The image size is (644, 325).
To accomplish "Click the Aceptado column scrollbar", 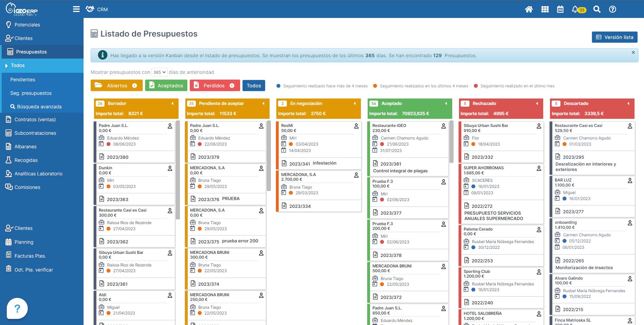I will point(452,142).
